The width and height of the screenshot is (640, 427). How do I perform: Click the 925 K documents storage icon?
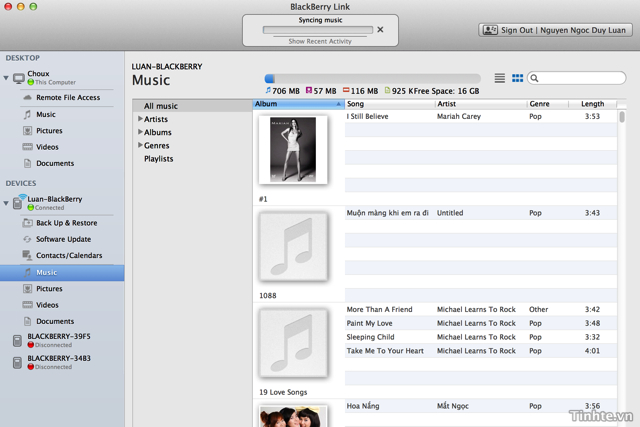point(387,90)
